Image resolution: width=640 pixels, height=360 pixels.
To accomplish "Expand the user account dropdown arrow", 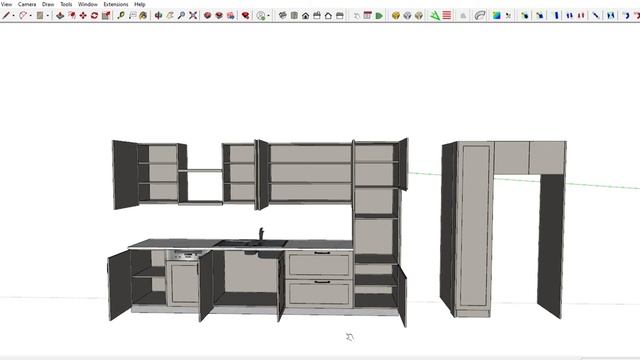I will (x=268, y=16).
